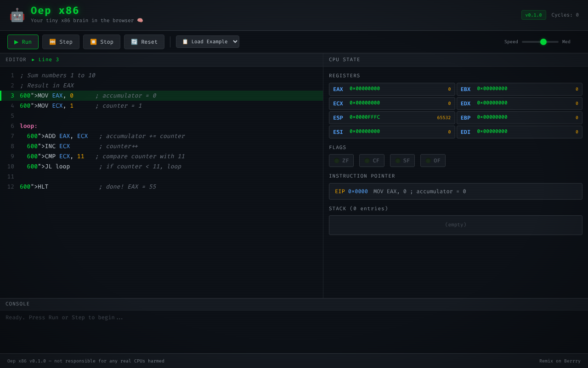Click the ADD EAX, ECX line
Screen dimensions: 588x368
click(161, 136)
